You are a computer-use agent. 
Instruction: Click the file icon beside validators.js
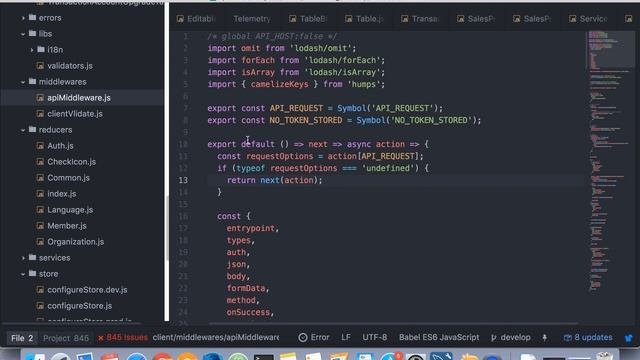coord(40,66)
